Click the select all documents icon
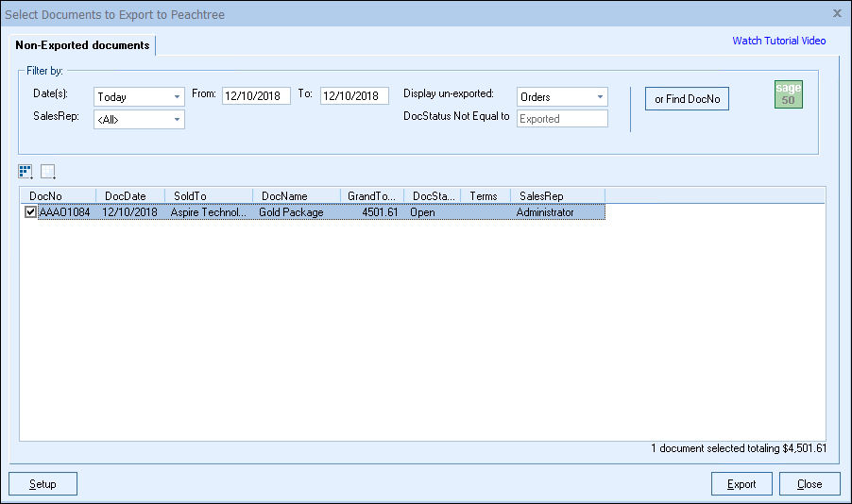This screenshot has width=852, height=504. point(26,171)
